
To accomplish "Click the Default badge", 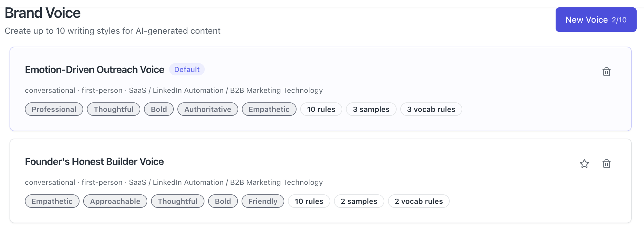I will coord(187,70).
